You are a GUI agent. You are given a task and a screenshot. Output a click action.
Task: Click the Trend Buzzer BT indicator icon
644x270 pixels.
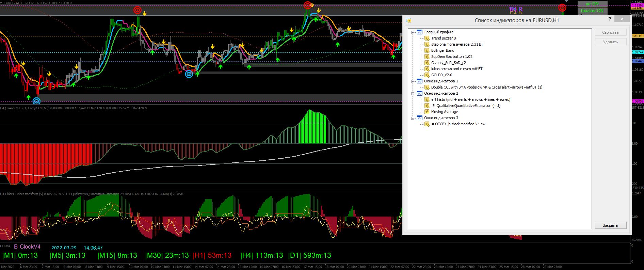[x=427, y=38]
